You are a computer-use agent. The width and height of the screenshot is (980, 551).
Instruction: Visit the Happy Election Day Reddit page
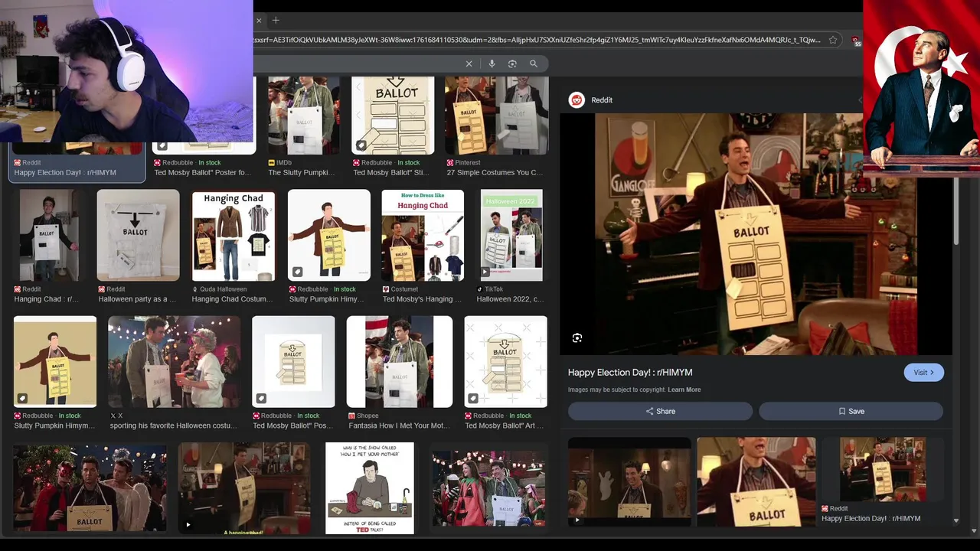[923, 373]
